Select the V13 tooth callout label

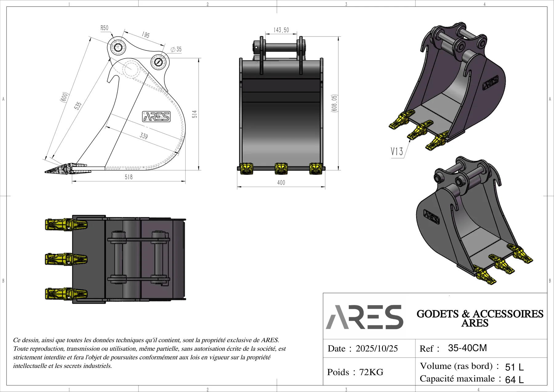click(397, 152)
